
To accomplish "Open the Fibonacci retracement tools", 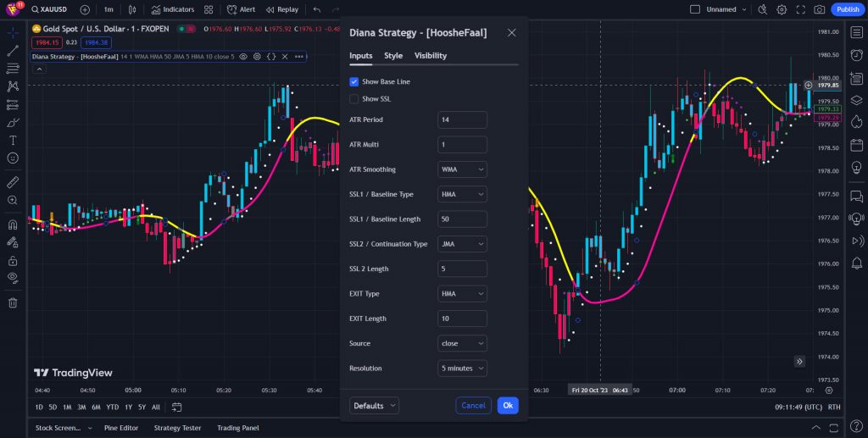I will click(13, 69).
